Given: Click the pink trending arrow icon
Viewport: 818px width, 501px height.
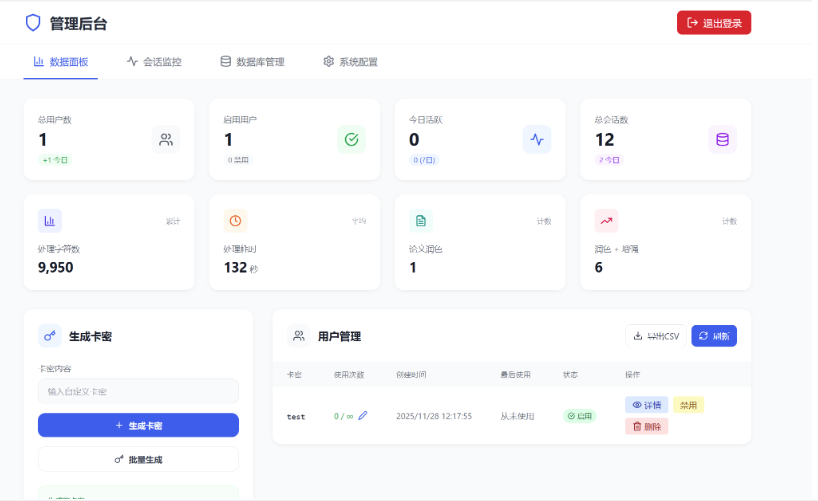Looking at the screenshot, I should [606, 220].
